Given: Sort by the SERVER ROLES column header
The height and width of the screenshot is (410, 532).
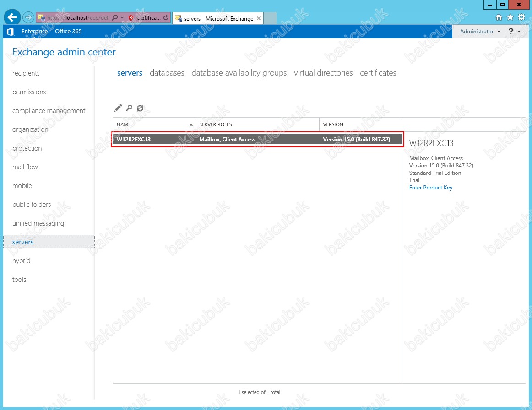Looking at the screenshot, I should click(x=257, y=124).
